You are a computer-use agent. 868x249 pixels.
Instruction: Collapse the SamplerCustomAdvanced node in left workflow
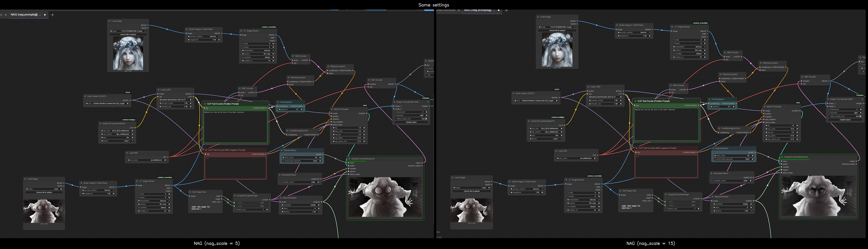tap(349, 159)
